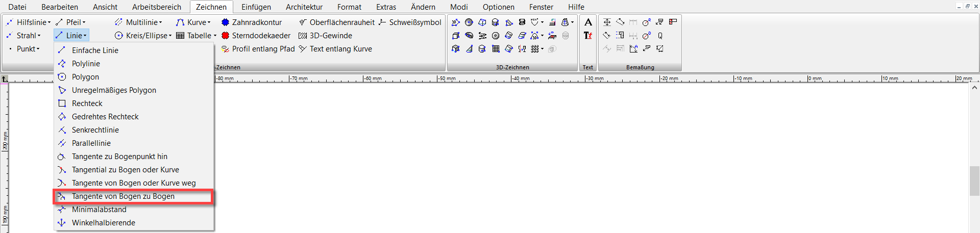Pick Winkelhalbierende menu entry
This screenshot has height=233, width=980.
coord(134,223)
